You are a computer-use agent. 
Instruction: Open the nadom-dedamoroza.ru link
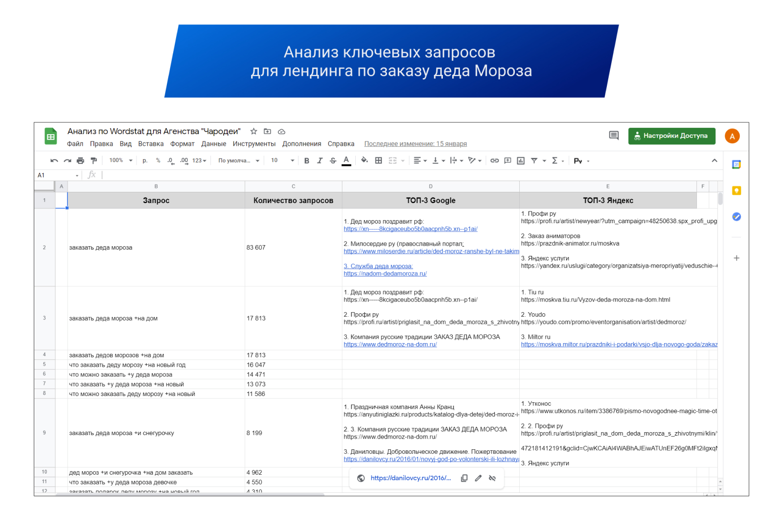coord(385,274)
